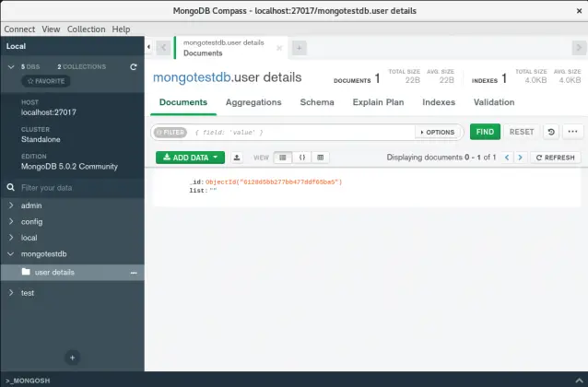588x387 pixels.
Task: Click the filter query input field
Action: (x=302, y=132)
